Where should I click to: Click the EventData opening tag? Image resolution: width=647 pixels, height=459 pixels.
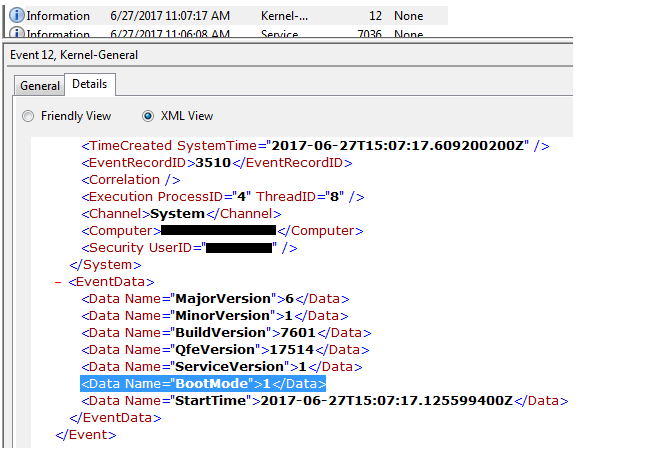tap(111, 282)
